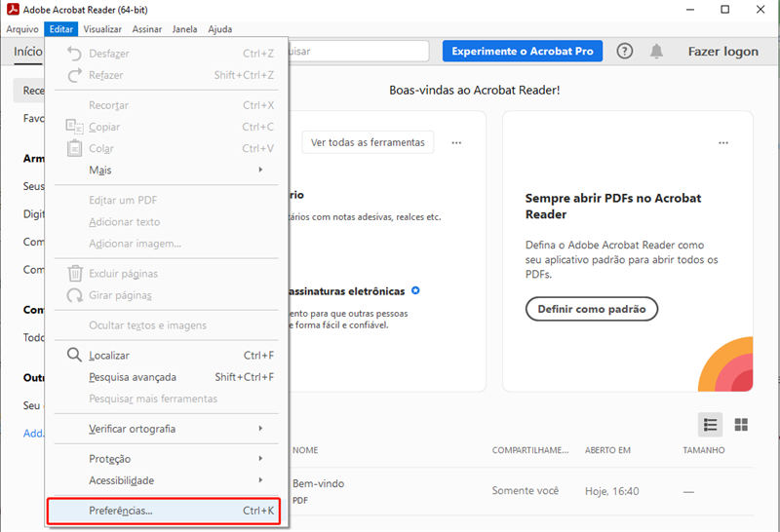Click blue badge beside assinaturas eletrônicas
780x532 pixels.
(x=415, y=290)
